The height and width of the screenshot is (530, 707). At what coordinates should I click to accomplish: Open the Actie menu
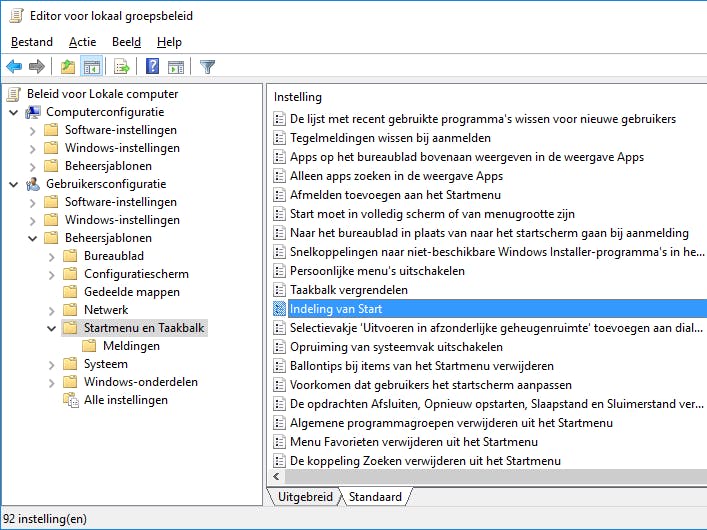[x=83, y=42]
